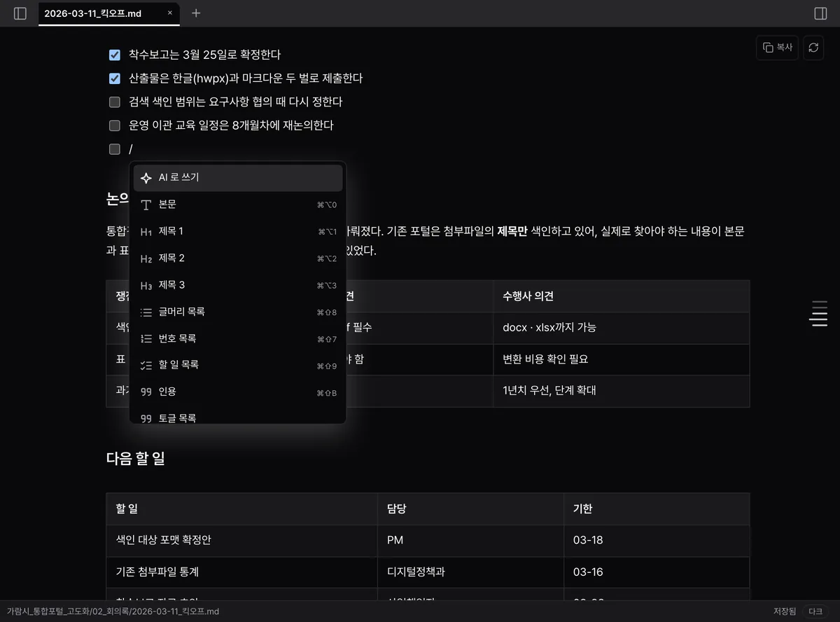This screenshot has height=622, width=840.
Task: Choose 제목 2 from the slash menu
Action: 238,258
